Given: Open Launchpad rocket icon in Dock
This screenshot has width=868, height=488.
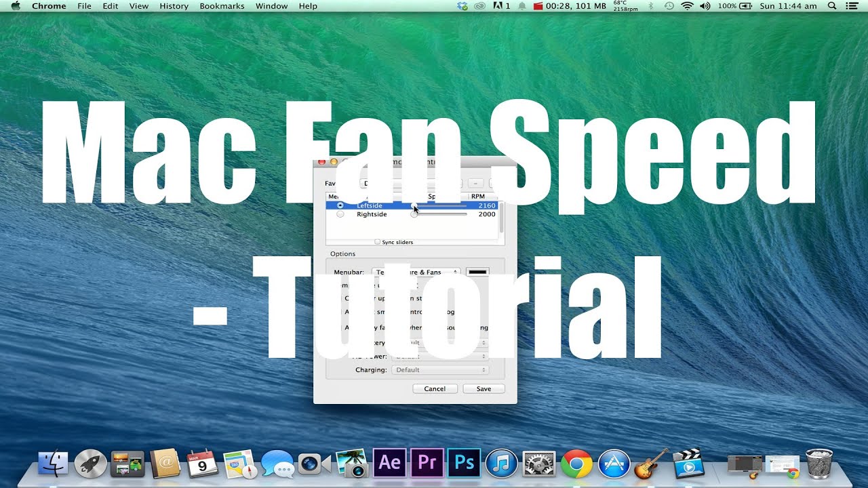Looking at the screenshot, I should (90, 464).
